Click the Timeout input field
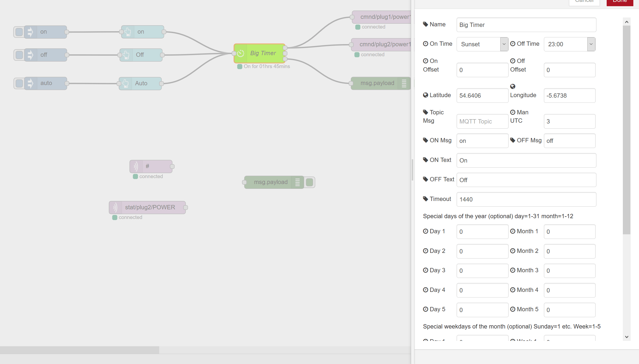The height and width of the screenshot is (364, 639). pos(526,199)
